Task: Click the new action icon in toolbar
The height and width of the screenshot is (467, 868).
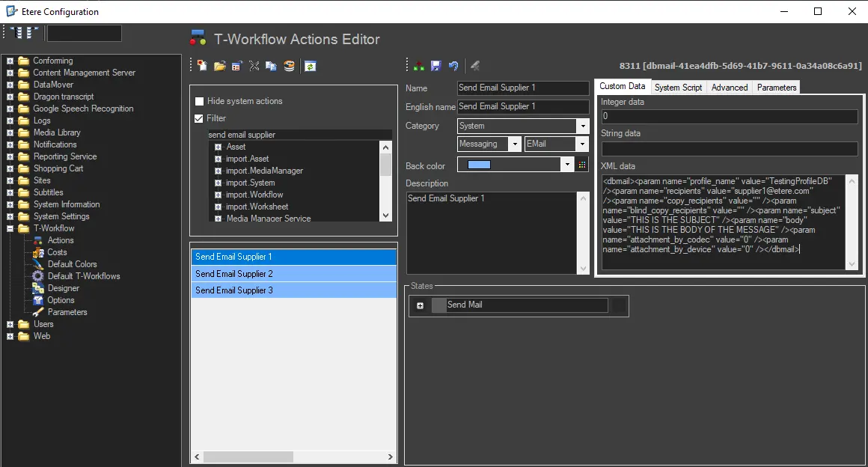Action: 202,66
